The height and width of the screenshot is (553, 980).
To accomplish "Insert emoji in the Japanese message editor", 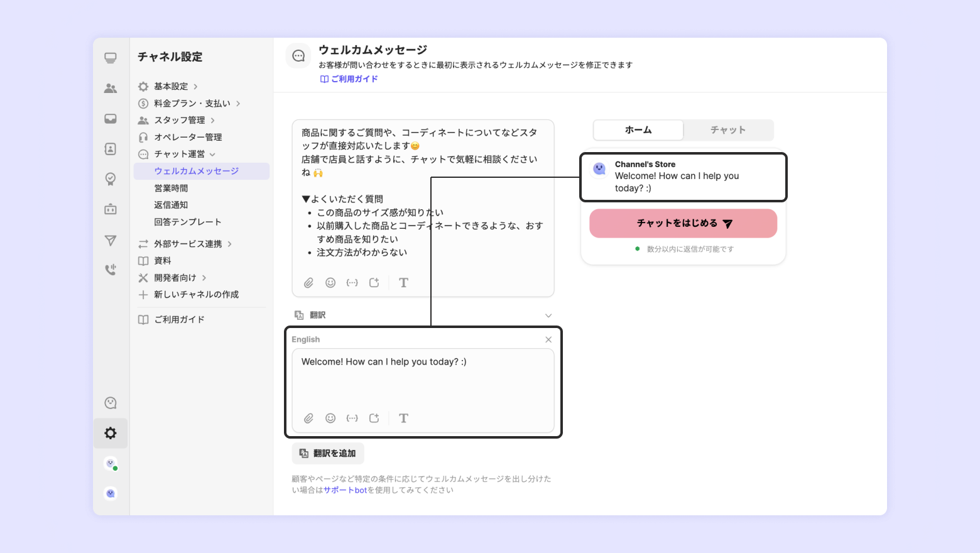I will point(330,283).
